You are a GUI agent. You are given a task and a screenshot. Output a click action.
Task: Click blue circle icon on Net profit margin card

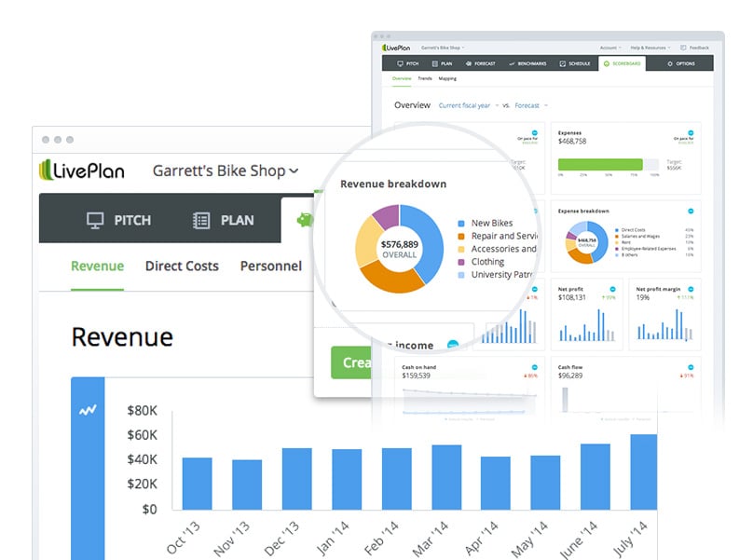click(691, 289)
